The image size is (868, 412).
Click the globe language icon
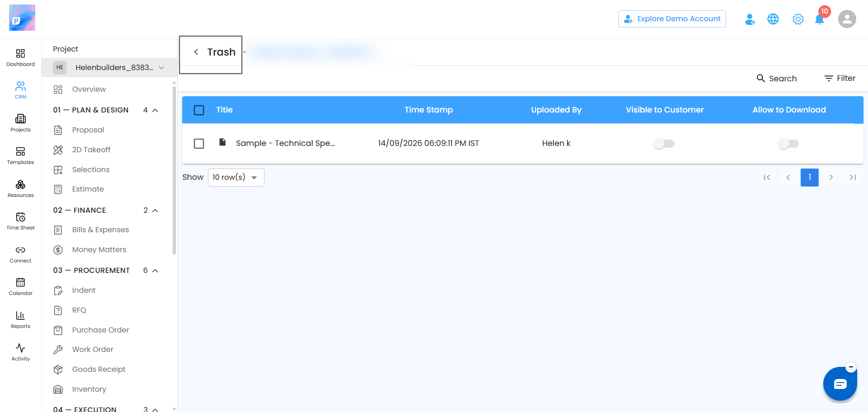point(773,19)
